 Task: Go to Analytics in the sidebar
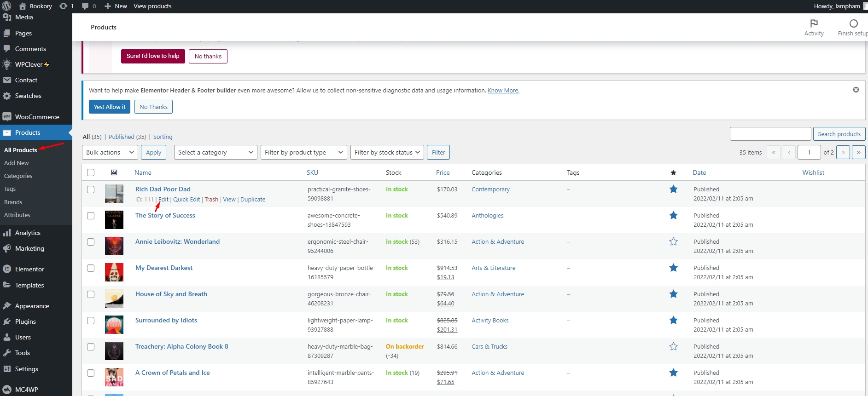click(28, 233)
